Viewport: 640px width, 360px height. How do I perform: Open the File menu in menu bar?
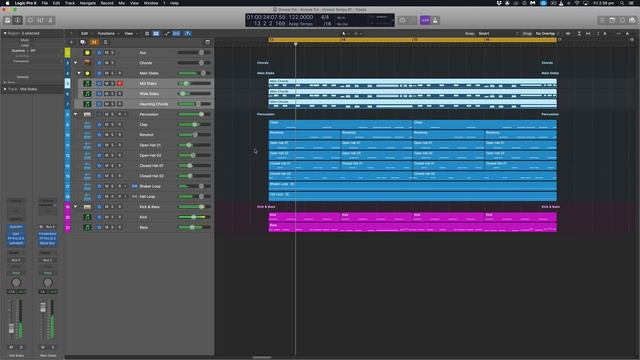[x=45, y=3]
